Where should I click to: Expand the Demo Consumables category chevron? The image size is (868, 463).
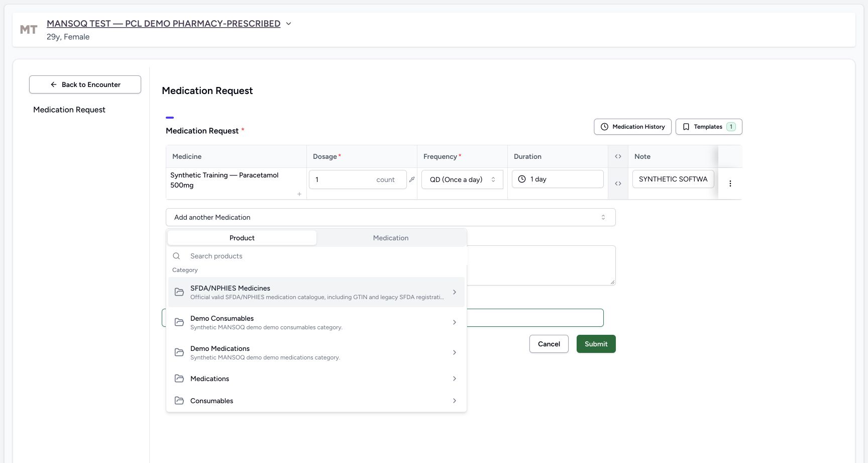[455, 322]
